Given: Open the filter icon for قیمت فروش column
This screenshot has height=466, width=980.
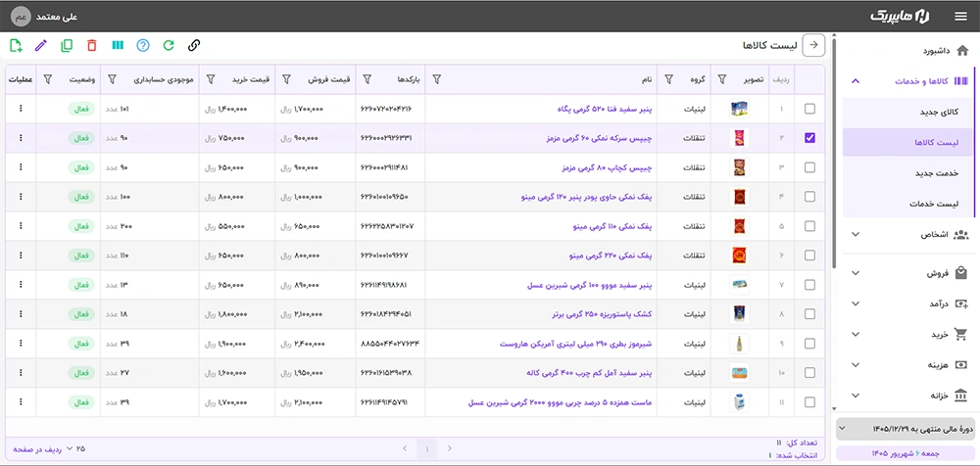Looking at the screenshot, I should 286,79.
